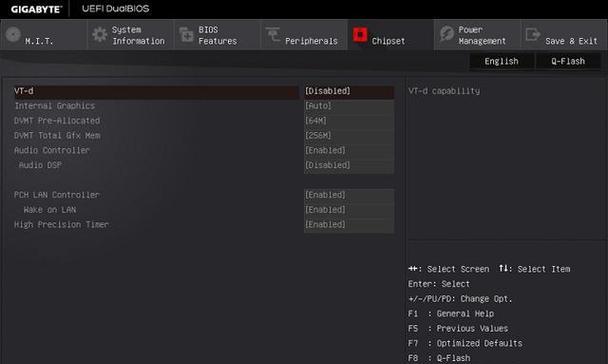Click the Select Screen key hint
608x364 pixels.
click(449, 269)
